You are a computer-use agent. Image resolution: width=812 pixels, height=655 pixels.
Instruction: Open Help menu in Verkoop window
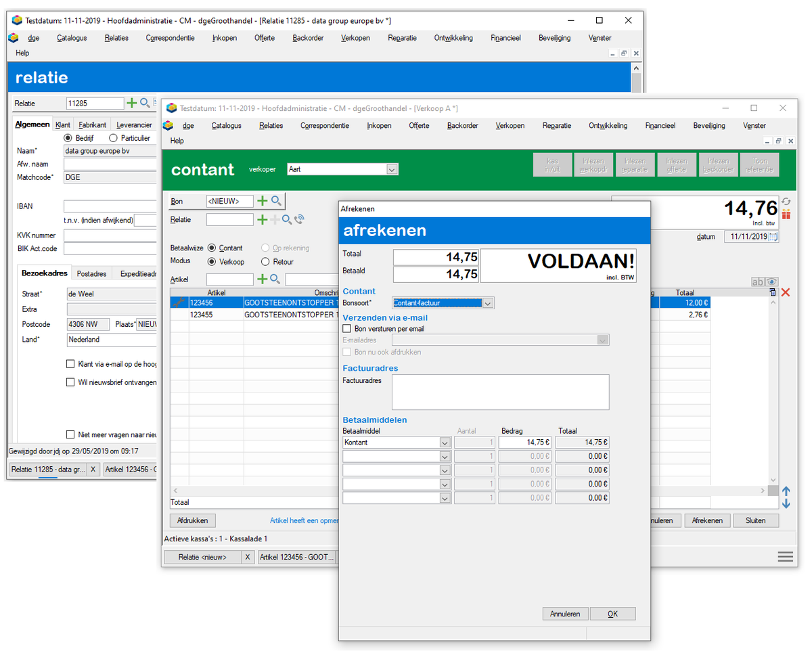coord(177,141)
